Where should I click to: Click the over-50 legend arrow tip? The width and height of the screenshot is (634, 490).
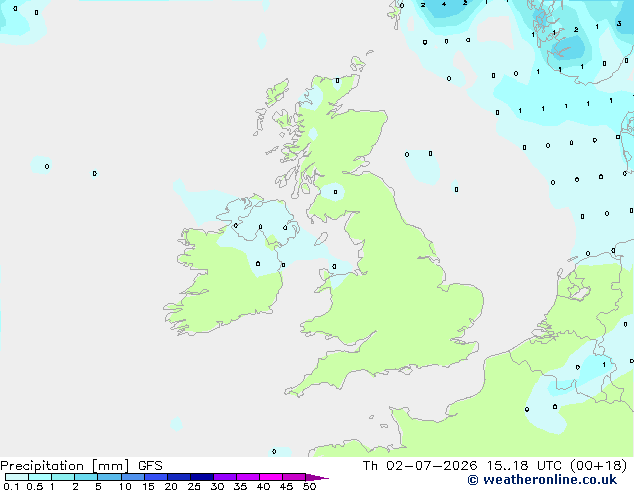pos(317,477)
